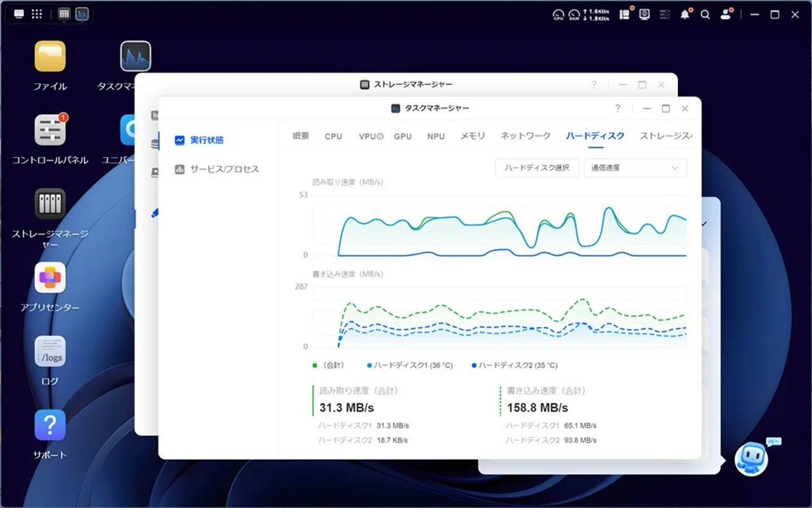Launch ストレージマネージャー from the desktop
The height and width of the screenshot is (508, 812).
50,204
